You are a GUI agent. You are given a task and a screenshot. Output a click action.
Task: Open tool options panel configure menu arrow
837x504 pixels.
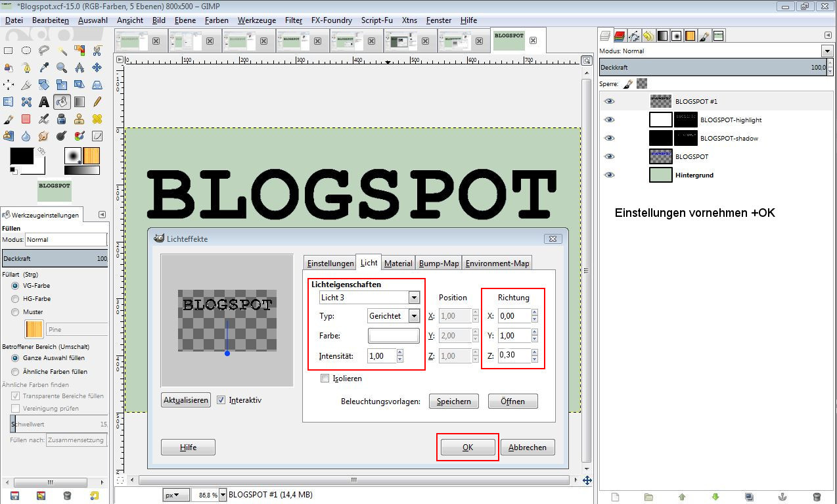pos(102,215)
